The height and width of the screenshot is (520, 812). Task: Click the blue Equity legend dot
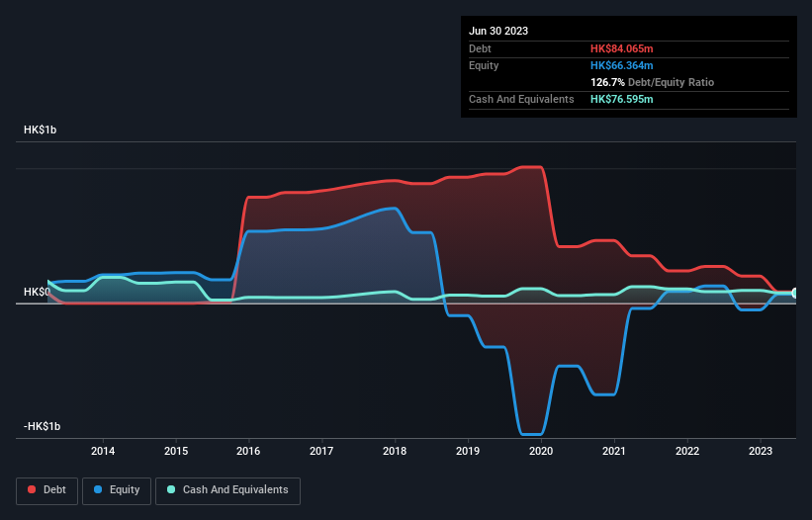[98, 489]
